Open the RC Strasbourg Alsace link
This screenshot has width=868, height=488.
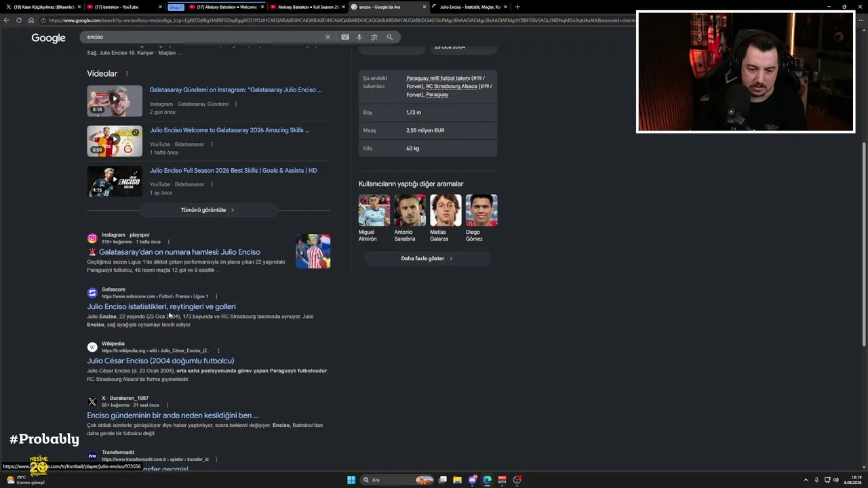(x=452, y=86)
